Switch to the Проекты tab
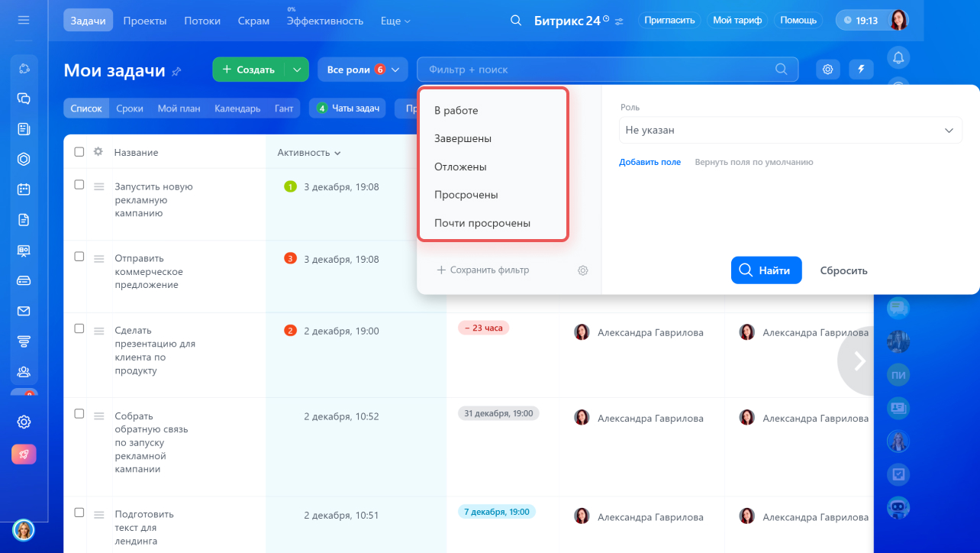980x553 pixels. click(x=144, y=21)
